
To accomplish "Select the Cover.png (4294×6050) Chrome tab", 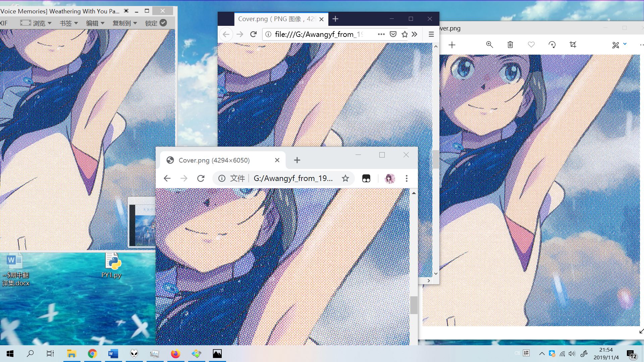I will [223, 160].
